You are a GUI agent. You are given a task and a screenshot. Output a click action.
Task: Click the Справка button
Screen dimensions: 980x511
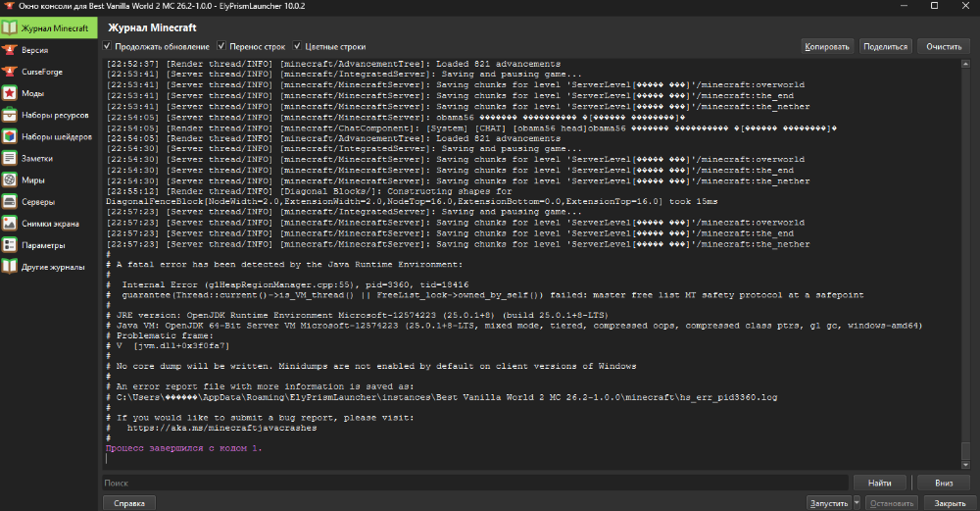point(129,503)
